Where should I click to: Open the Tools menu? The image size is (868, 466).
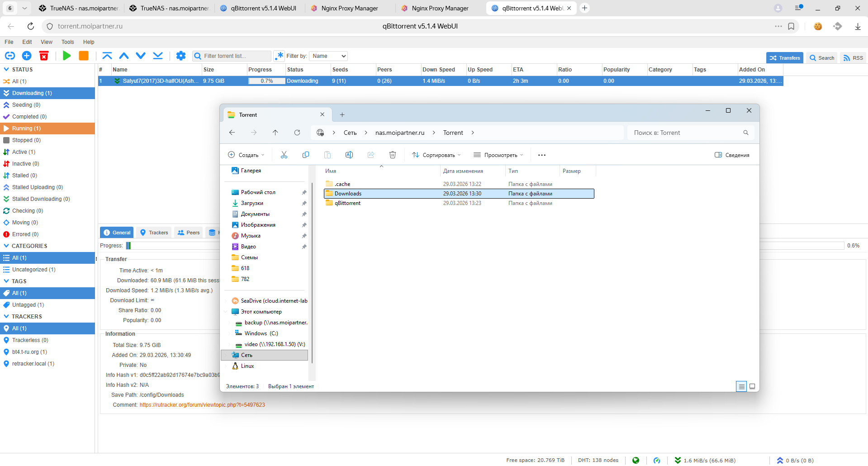(67, 42)
